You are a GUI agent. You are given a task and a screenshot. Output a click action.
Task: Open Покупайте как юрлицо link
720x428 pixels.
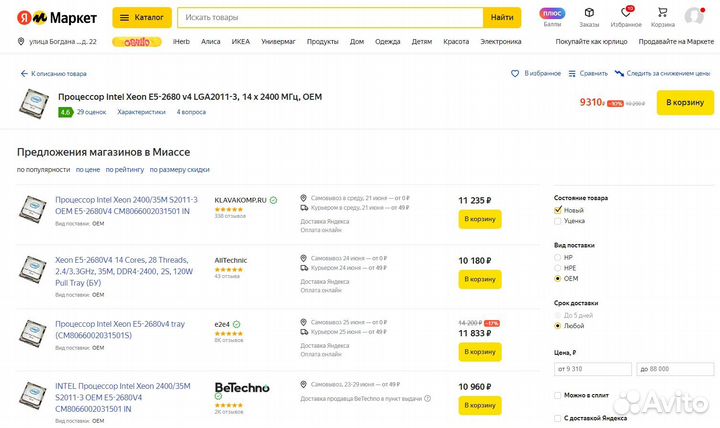point(591,41)
